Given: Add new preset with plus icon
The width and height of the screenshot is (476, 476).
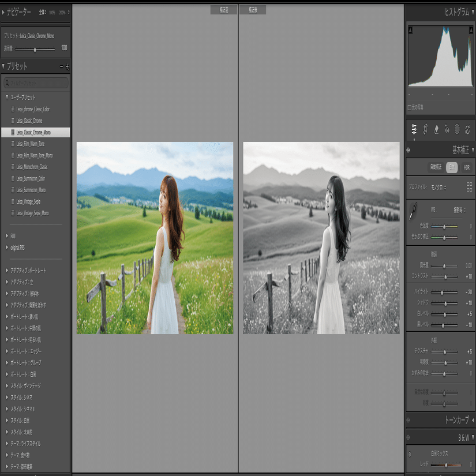Looking at the screenshot, I should (x=67, y=66).
